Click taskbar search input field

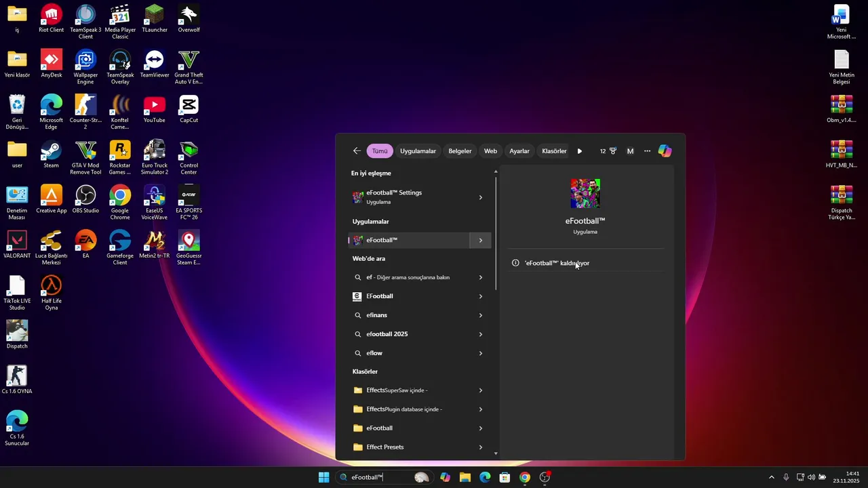click(x=383, y=477)
